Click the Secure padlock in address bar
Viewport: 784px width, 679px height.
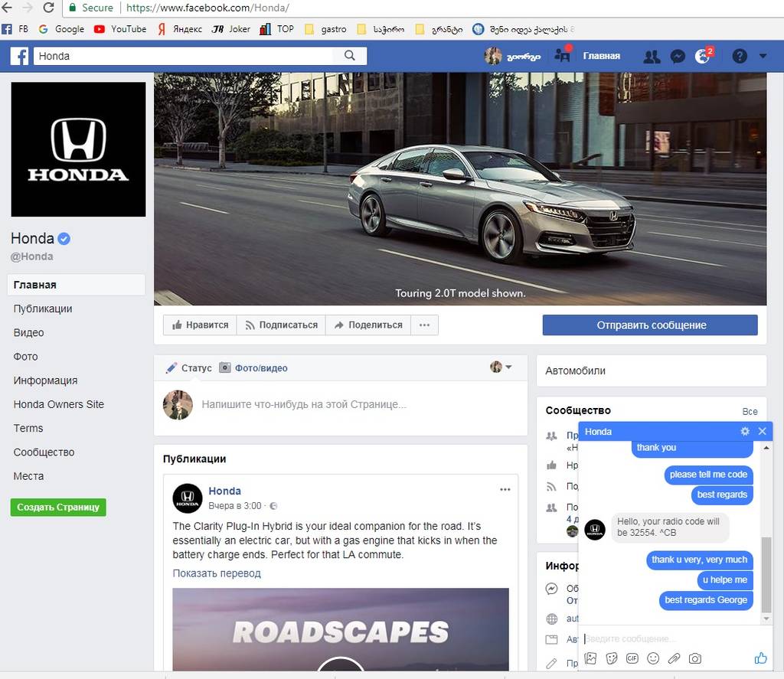[x=73, y=8]
